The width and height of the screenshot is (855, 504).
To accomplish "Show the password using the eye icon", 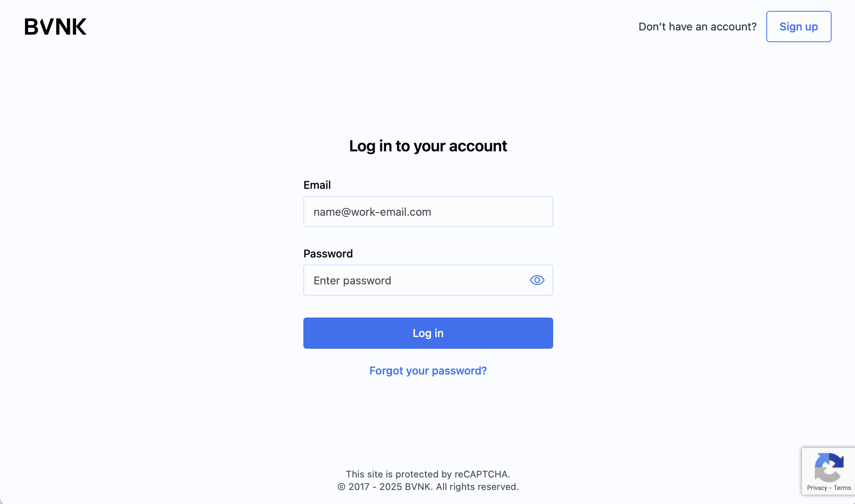I will point(537,280).
